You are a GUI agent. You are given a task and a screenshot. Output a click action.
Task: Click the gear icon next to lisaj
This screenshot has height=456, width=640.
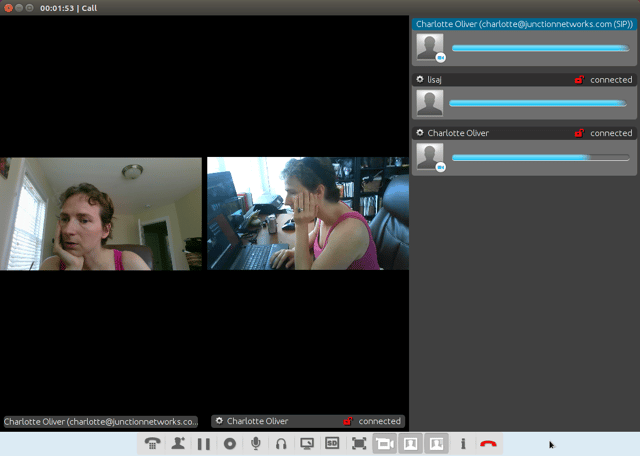tap(419, 79)
